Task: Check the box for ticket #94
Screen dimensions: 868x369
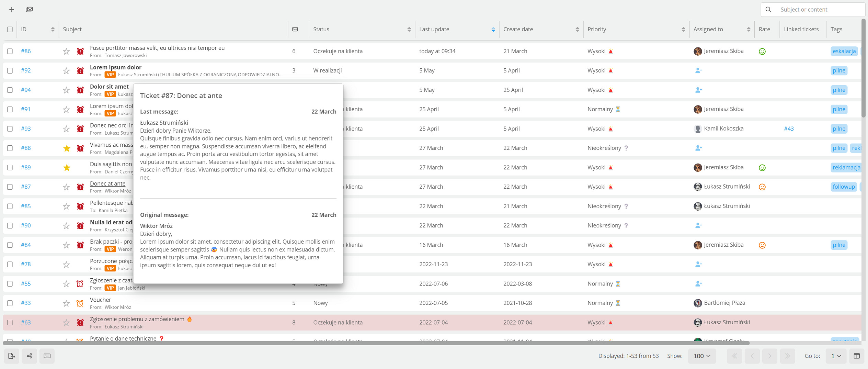Action: [x=10, y=90]
